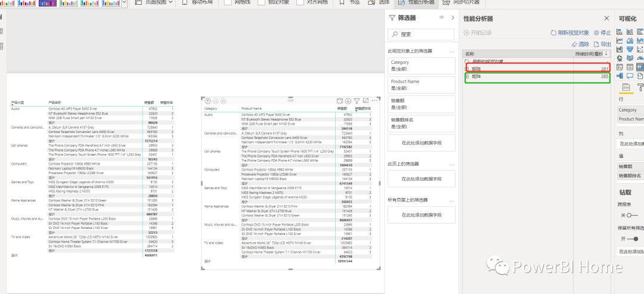Open the 销售额 filter card
The height and width of the screenshot is (294, 644).
(x=422, y=104)
